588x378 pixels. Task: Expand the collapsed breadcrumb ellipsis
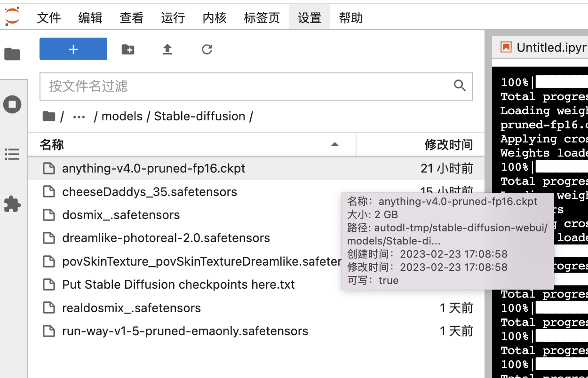(x=79, y=117)
